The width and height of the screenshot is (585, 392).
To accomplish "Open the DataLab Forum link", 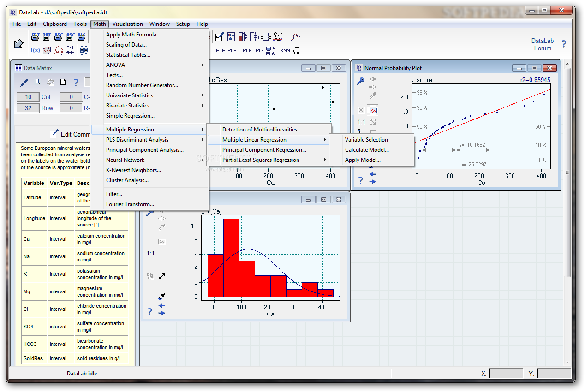I will point(543,44).
